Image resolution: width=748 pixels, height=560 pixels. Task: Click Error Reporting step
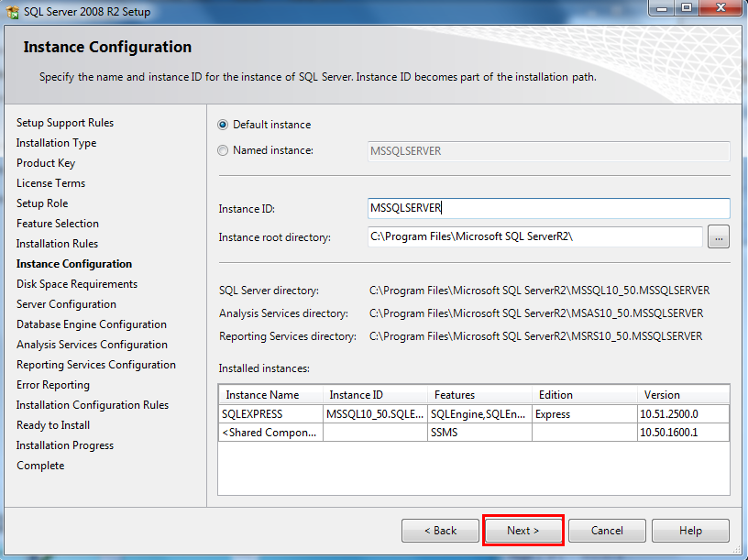point(53,385)
